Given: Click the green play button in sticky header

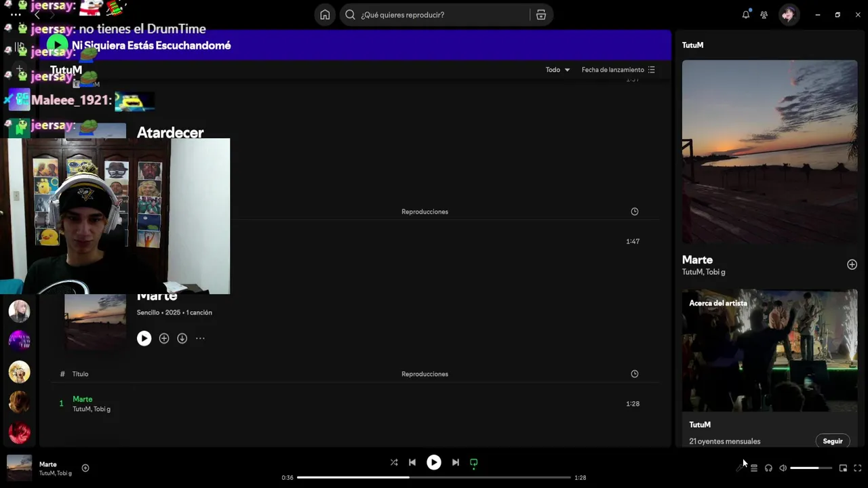Looking at the screenshot, I should (x=58, y=45).
